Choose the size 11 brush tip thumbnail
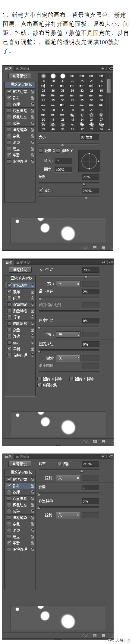The width and height of the screenshot is (132, 644). (x=72, y=125)
